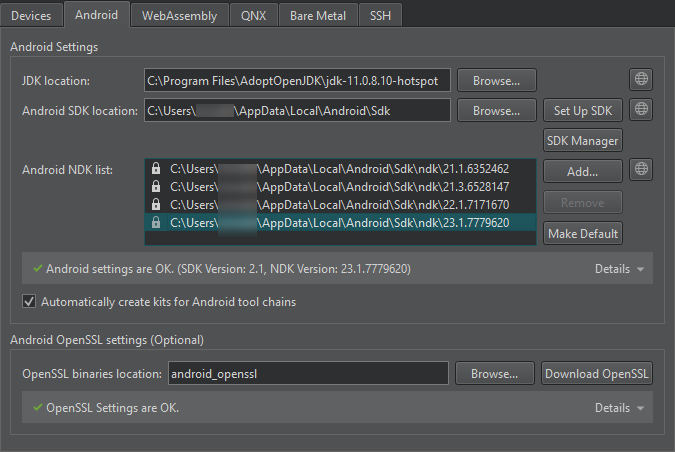The width and height of the screenshot is (675, 452).
Task: Expand Details for Android settings status
Action: click(619, 269)
